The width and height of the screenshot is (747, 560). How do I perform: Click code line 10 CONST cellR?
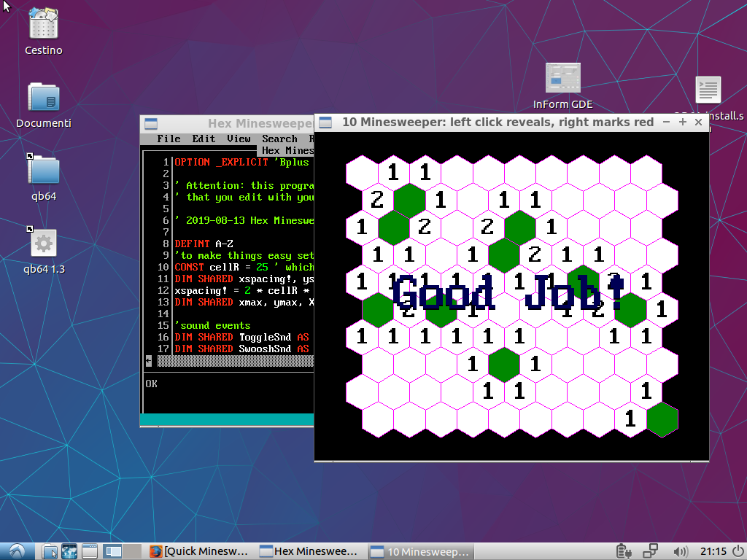click(244, 267)
